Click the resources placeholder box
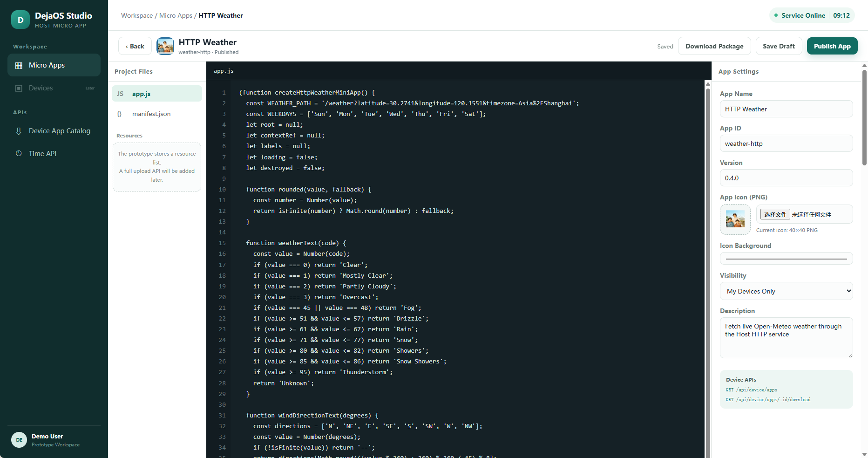 click(157, 167)
